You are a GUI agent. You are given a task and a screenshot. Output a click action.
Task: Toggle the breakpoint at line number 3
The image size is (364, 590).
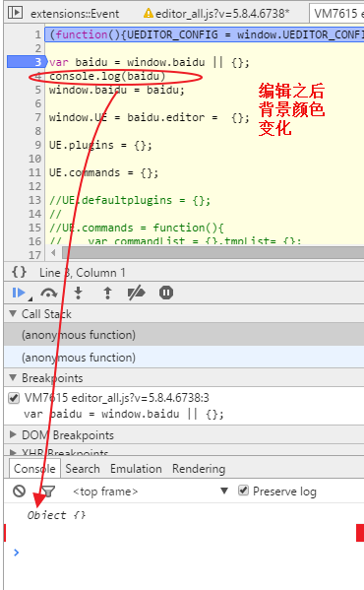coord(27,62)
